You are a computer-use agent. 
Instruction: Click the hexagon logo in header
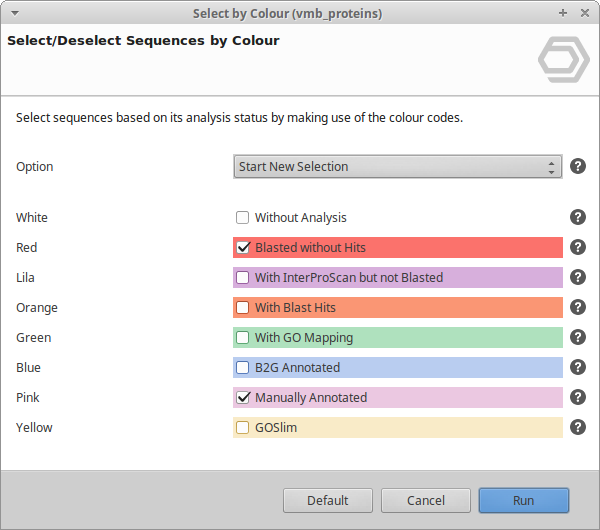[563, 62]
